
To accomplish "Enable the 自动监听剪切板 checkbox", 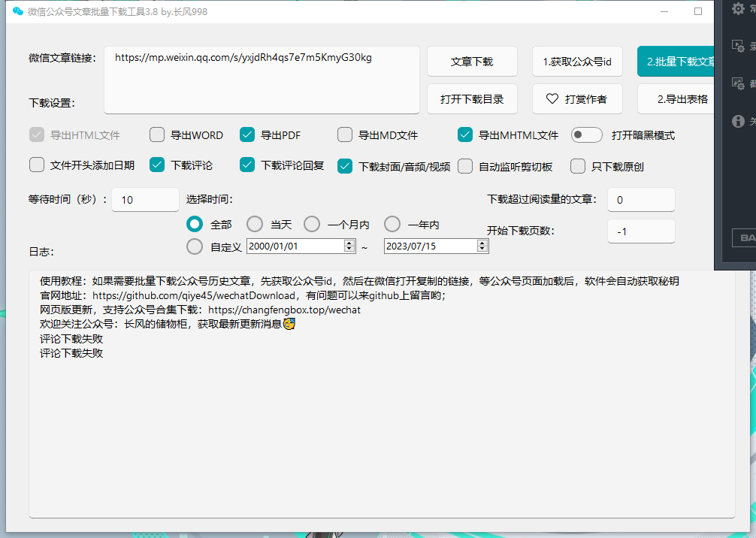I will click(464, 166).
